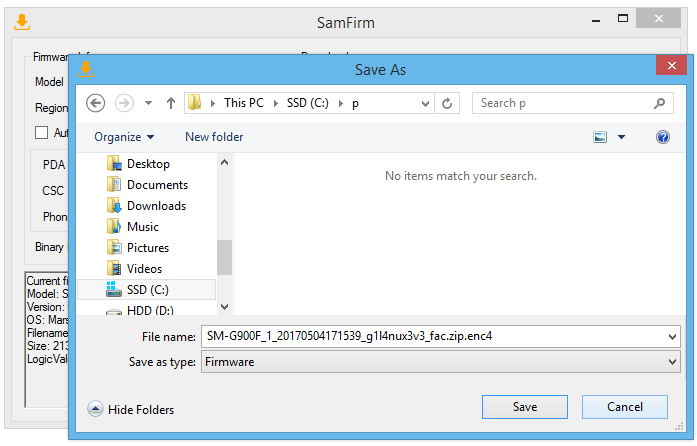Click the PDA label in SamFirm window
This screenshot has width=697, height=446.
(x=54, y=165)
